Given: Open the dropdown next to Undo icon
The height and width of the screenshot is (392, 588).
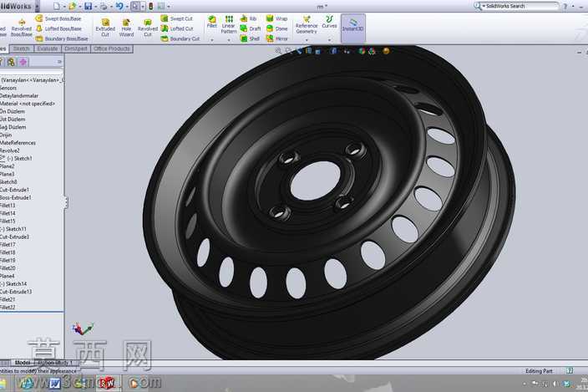Looking at the screenshot, I should 127,7.
